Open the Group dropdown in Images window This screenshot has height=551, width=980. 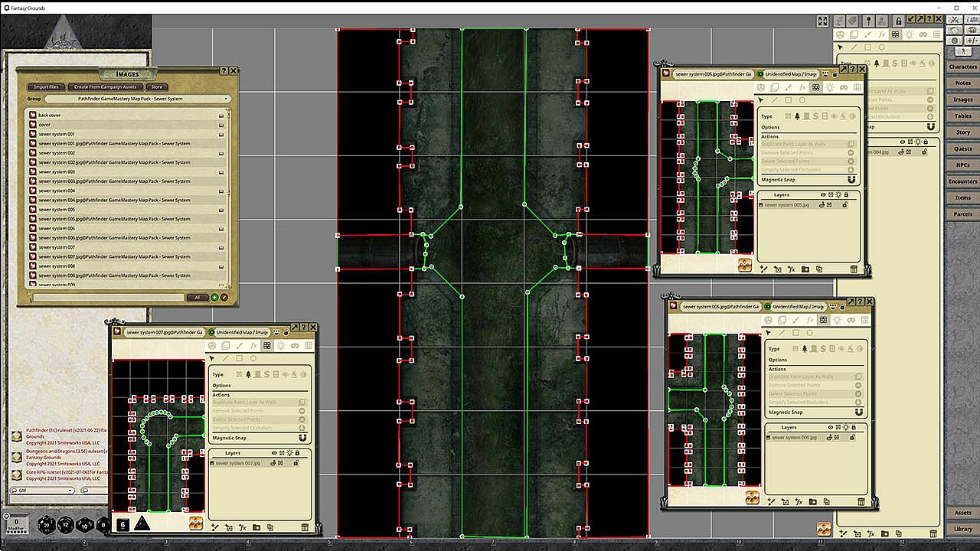138,99
